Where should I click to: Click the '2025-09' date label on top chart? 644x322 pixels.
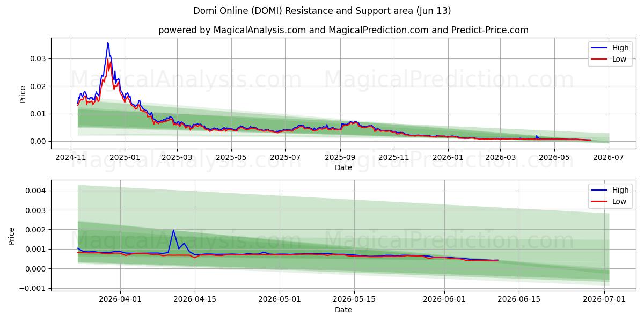[x=340, y=157]
